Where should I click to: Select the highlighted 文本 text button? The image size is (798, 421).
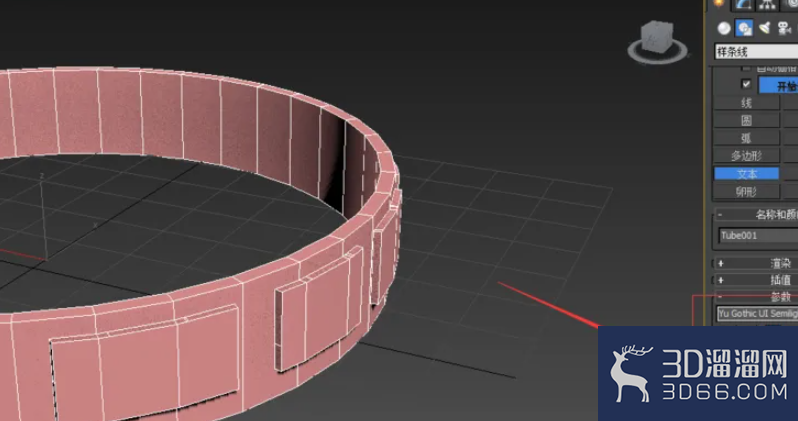tap(747, 174)
